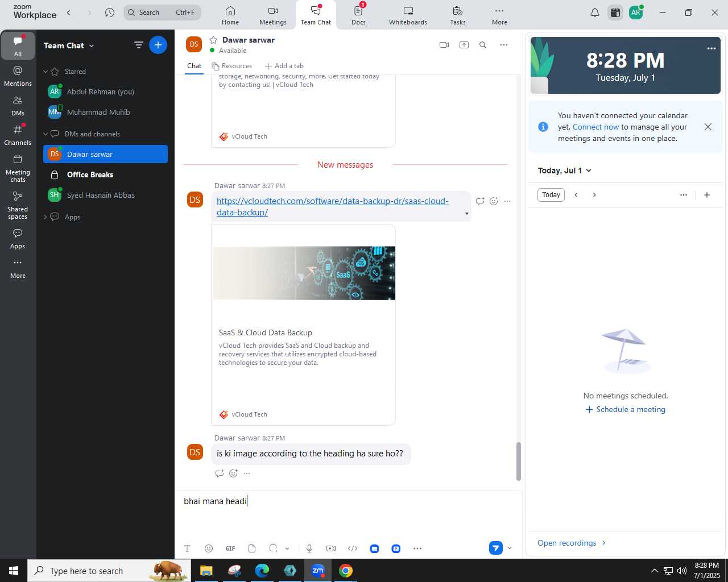Open Mentions in the sidebar
The image size is (728, 582).
pyautogui.click(x=18, y=76)
